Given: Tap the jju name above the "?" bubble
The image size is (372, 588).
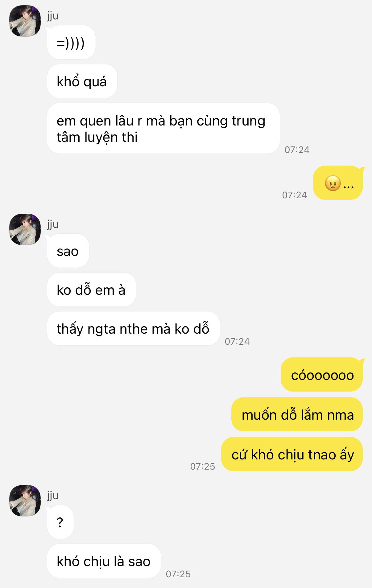Looking at the screenshot, I should coord(53,495).
